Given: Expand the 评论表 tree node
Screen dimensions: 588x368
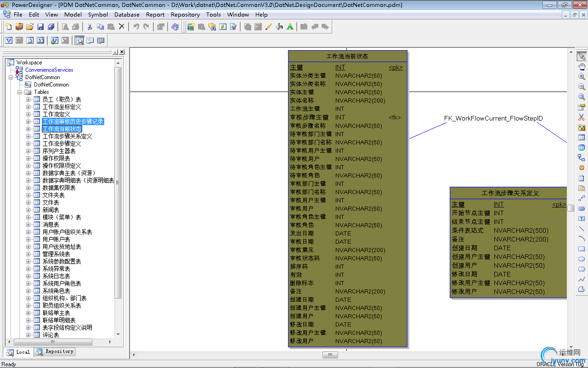Looking at the screenshot, I should tap(28, 335).
